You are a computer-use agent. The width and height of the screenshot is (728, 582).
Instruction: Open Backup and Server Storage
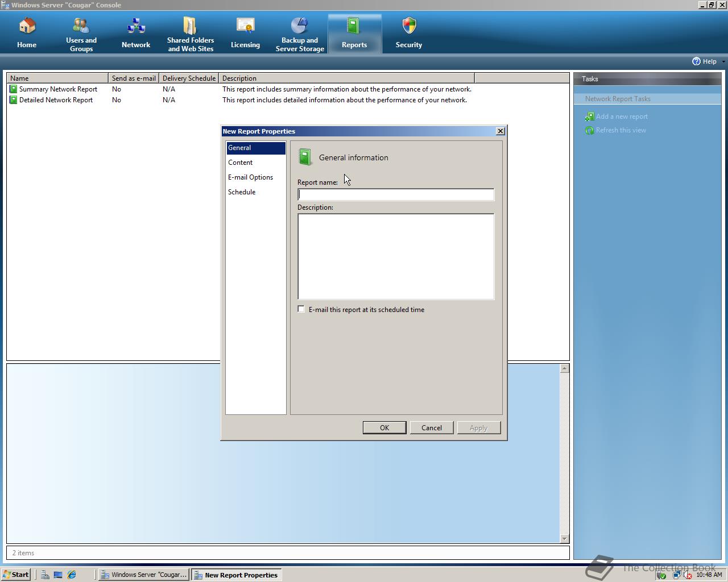(300, 35)
